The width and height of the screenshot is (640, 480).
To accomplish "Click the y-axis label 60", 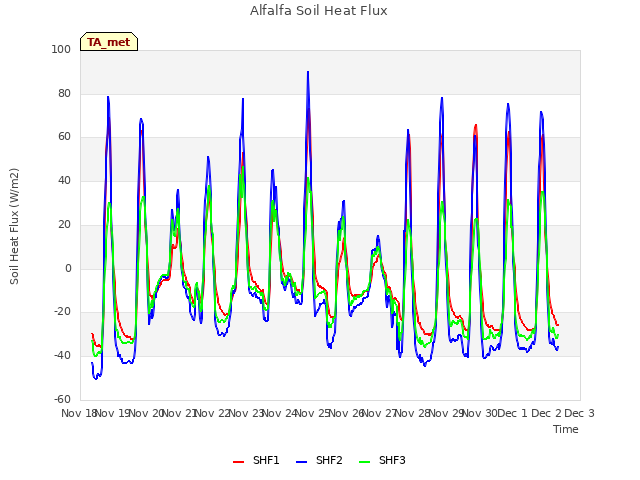I will point(64,137).
